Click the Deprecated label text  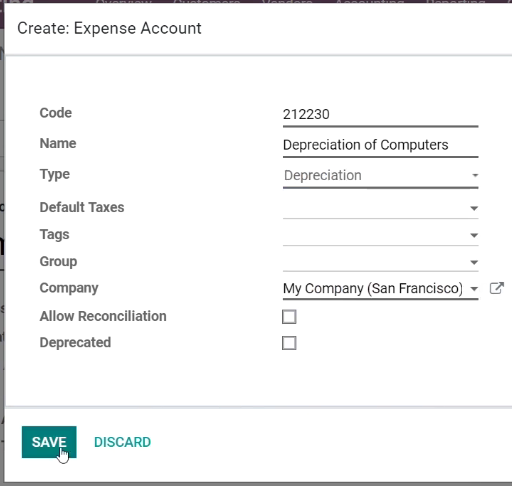coord(75,342)
